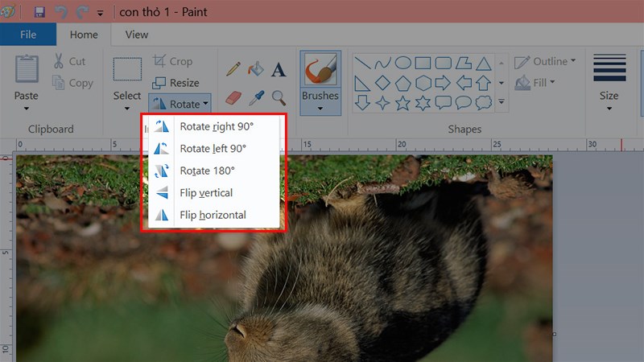The width and height of the screenshot is (644, 362).
Task: Expand the Select options arrow
Action: (127, 109)
